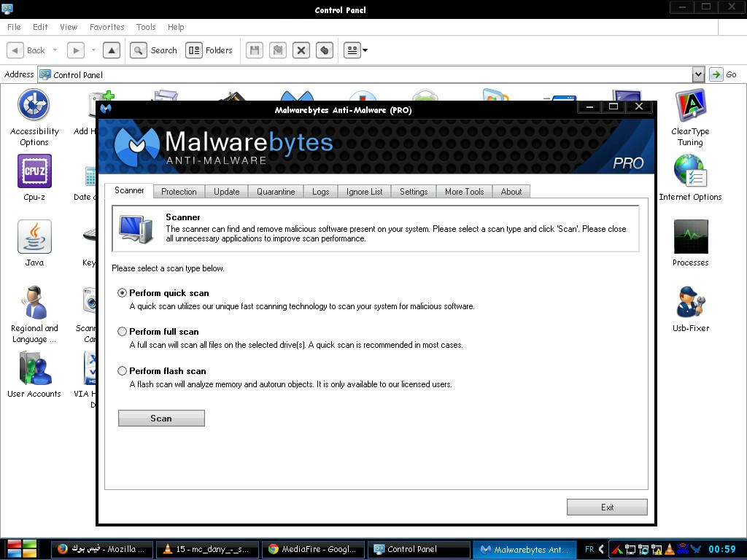The height and width of the screenshot is (560, 747).
Task: Switch to VLC mc_dany taskbar item
Action: pyautogui.click(x=208, y=549)
